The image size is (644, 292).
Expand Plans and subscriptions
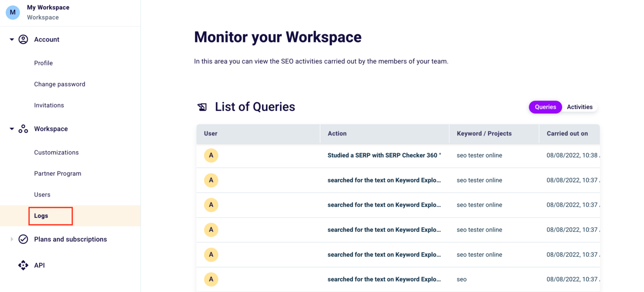click(x=11, y=239)
